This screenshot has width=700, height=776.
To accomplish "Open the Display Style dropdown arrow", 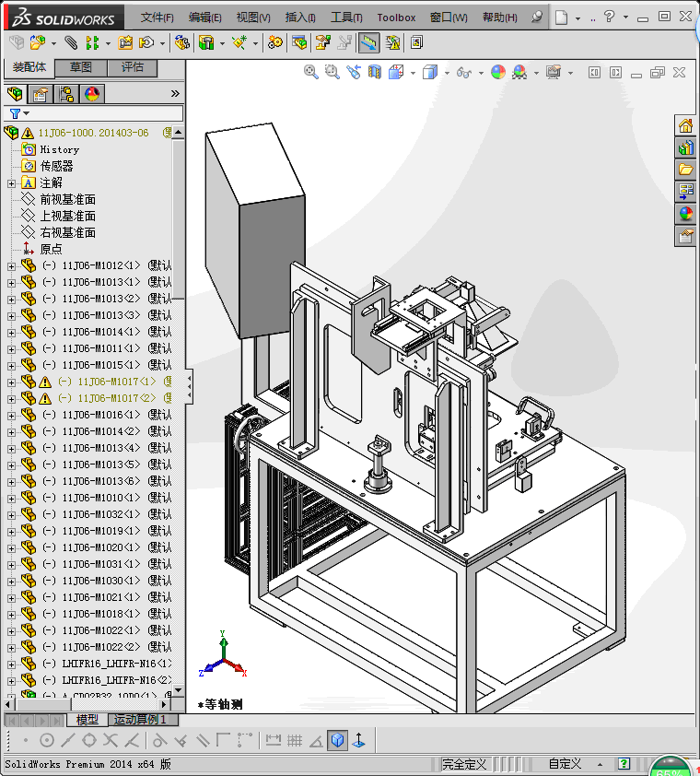I will click(448, 73).
